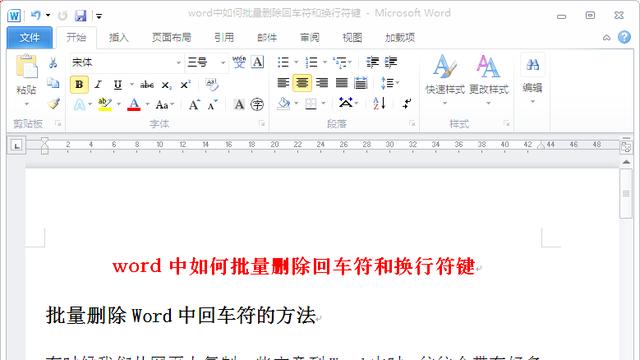Screen dimensions: 640x360
Task: Click the Undo arrow in quick access
Action: pyautogui.click(x=36, y=16)
